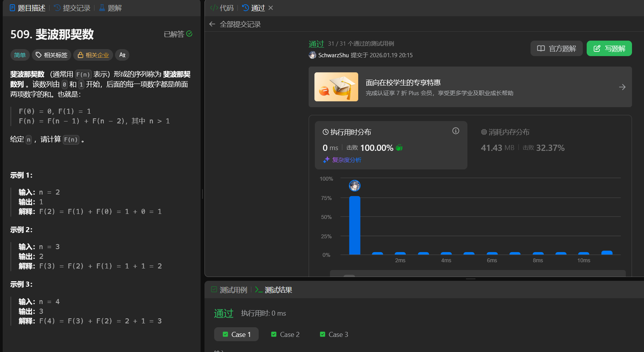Open the 相关标签 tags expander

point(52,55)
